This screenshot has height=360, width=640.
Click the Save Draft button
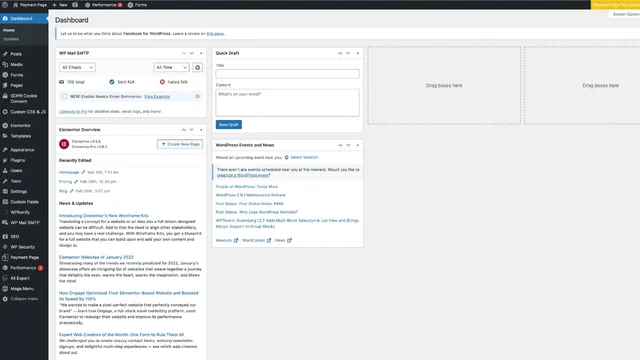tap(229, 124)
